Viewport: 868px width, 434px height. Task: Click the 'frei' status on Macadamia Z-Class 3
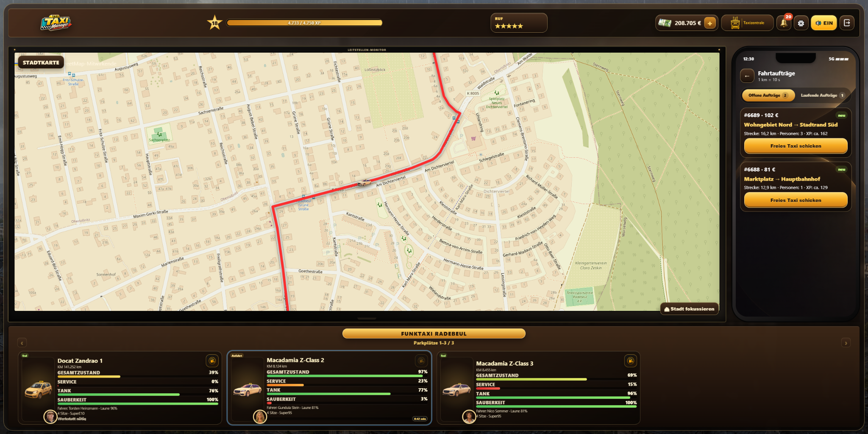coord(443,356)
